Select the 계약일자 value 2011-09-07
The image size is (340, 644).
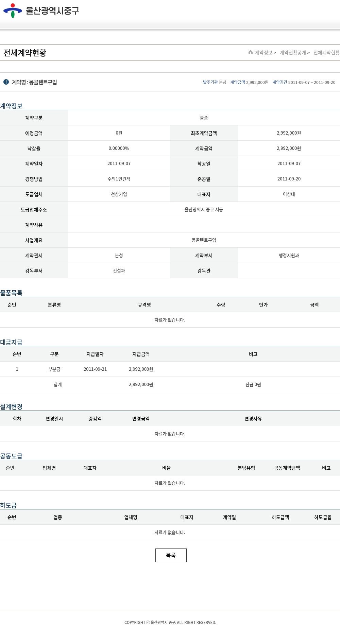coord(119,163)
